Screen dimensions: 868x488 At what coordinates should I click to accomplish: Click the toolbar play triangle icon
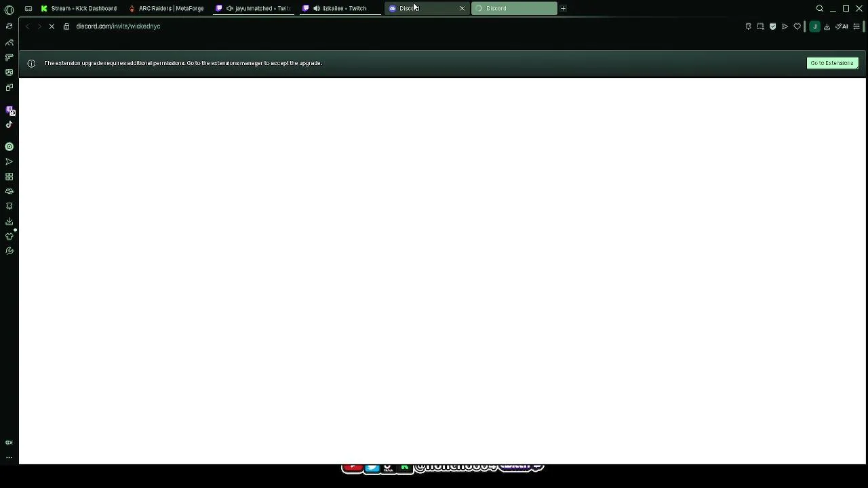[785, 26]
